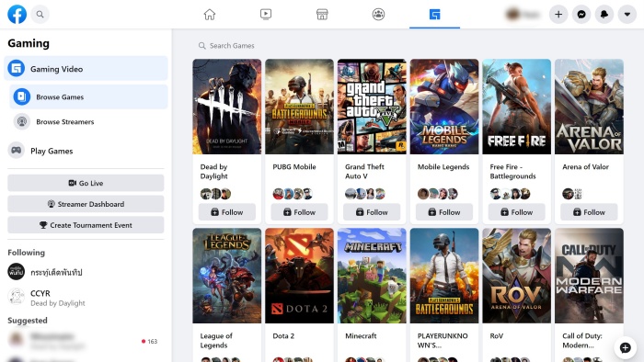Open Dead by Daylight cover thumbnail
The height and width of the screenshot is (362, 644).
(x=226, y=107)
